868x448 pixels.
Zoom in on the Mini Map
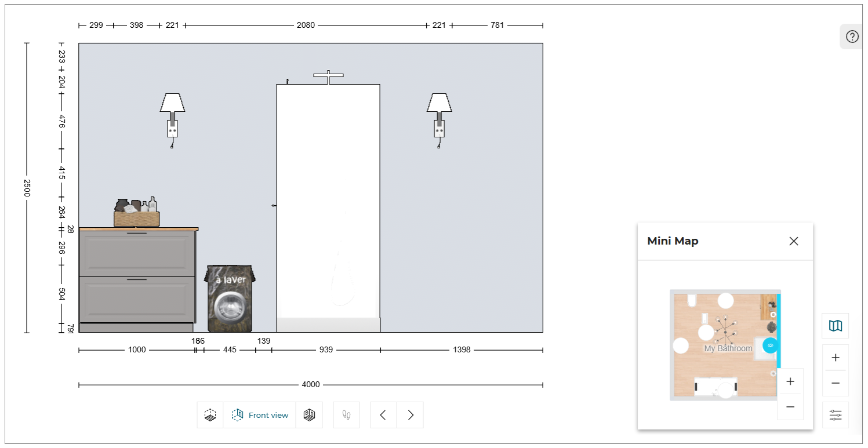[790, 381]
